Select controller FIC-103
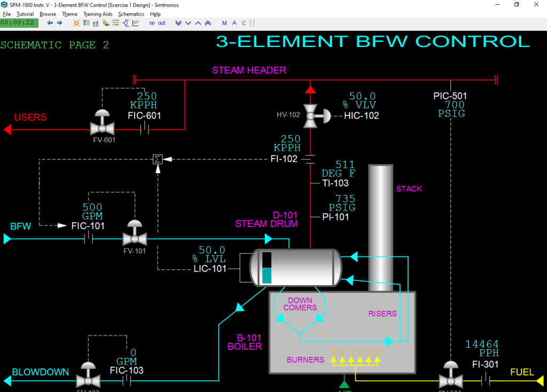Screen dimensions: 547x392 127,370
